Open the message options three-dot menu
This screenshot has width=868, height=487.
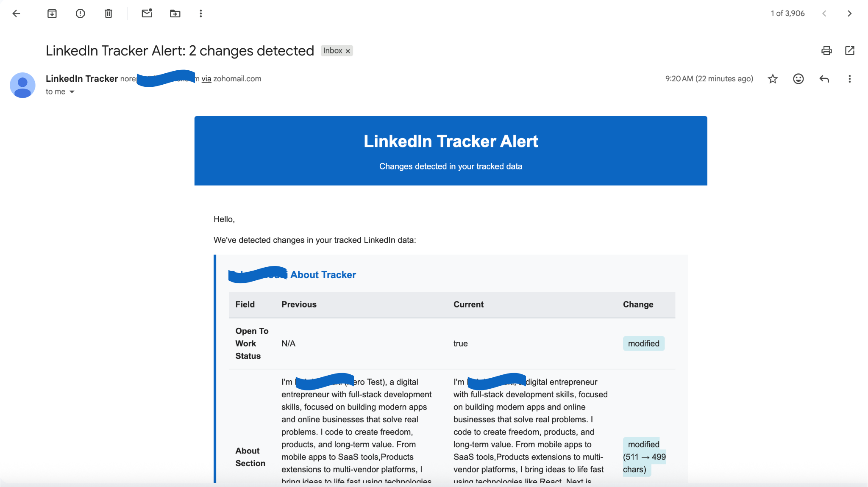click(x=850, y=79)
